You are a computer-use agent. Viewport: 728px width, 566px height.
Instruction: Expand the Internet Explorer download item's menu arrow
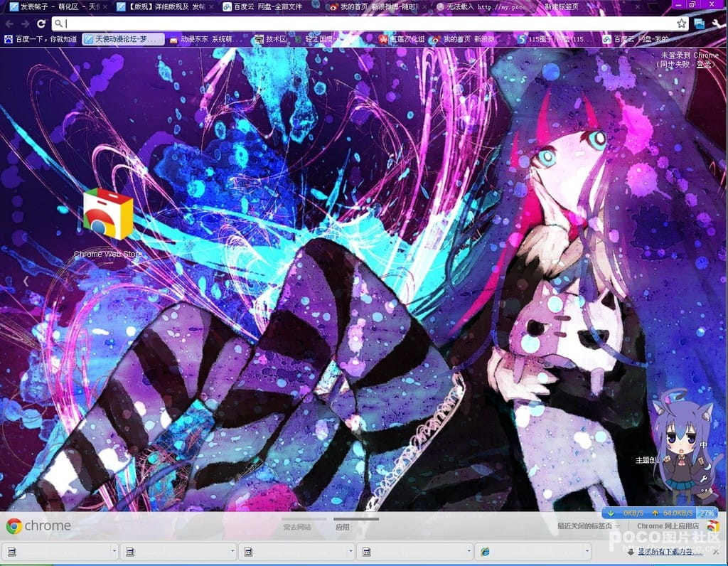click(587, 552)
